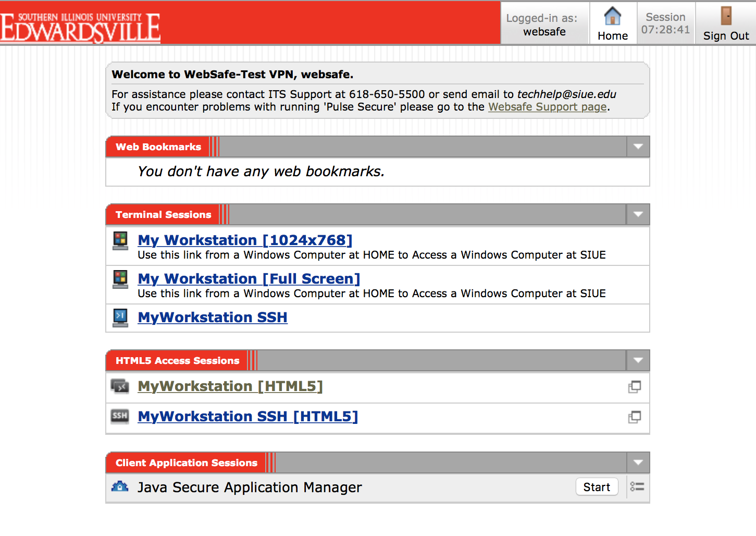Open MyWorkstation SSH [HTML5] in new window icon
Image resolution: width=756 pixels, height=536 pixels.
pyautogui.click(x=634, y=417)
